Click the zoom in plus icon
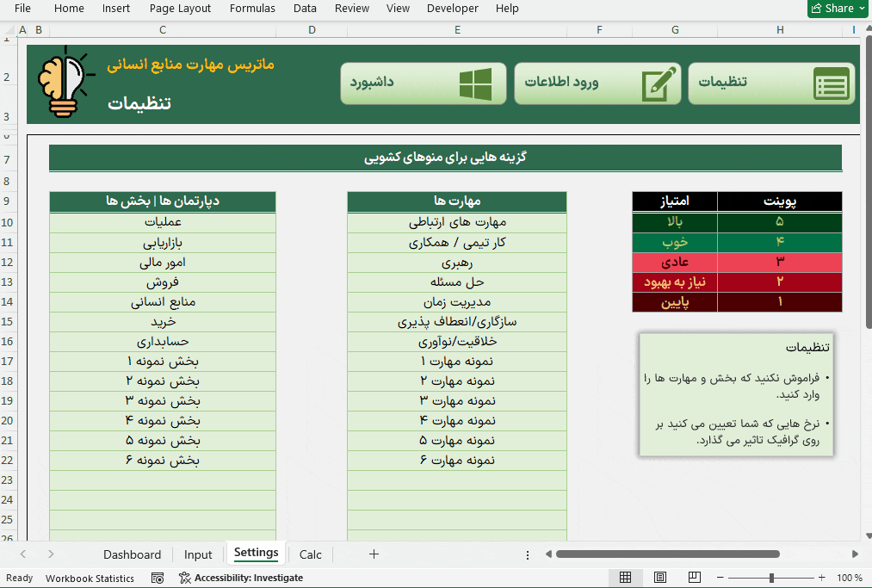 pyautogui.click(x=821, y=578)
